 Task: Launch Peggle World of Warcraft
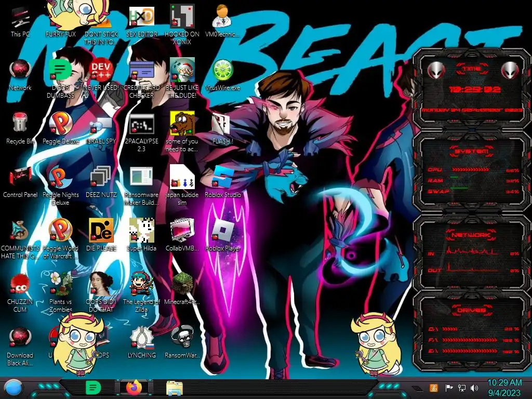coord(60,239)
